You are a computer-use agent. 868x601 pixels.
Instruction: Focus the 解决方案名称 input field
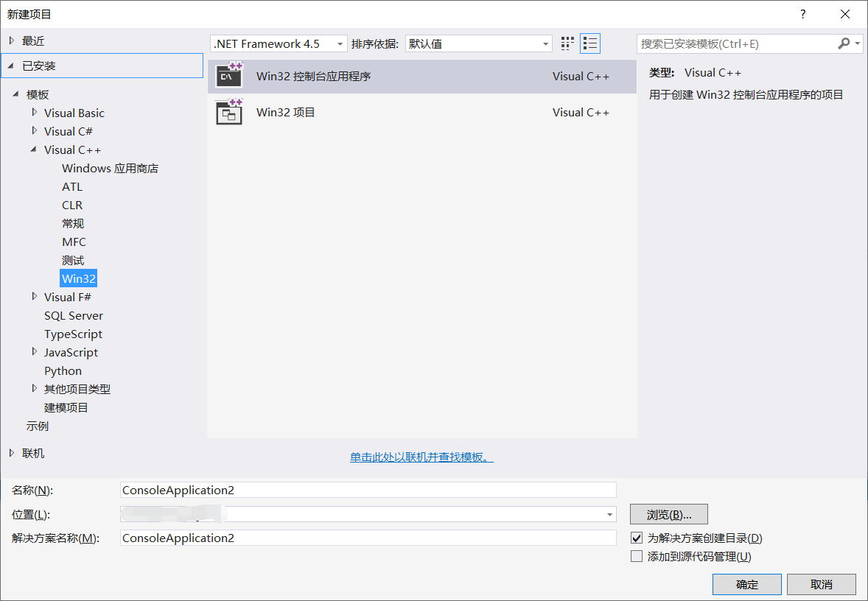[368, 538]
